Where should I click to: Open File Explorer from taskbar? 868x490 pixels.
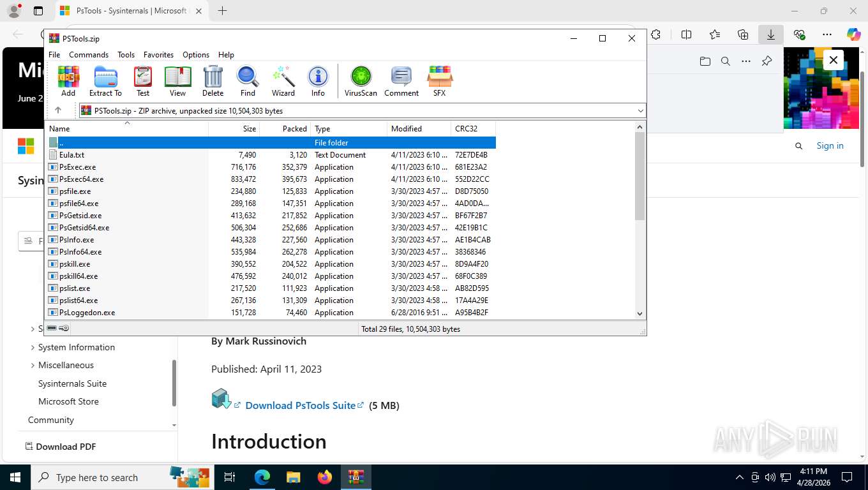click(293, 477)
